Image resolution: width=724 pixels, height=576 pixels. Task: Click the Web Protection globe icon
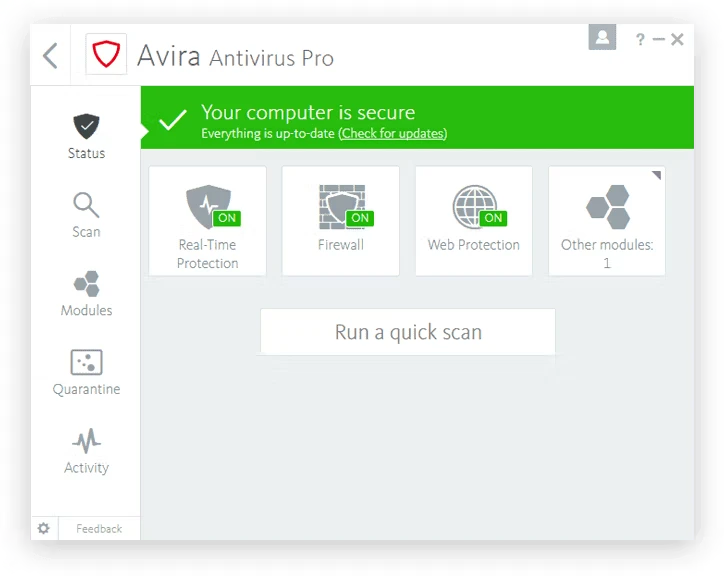[x=471, y=205]
